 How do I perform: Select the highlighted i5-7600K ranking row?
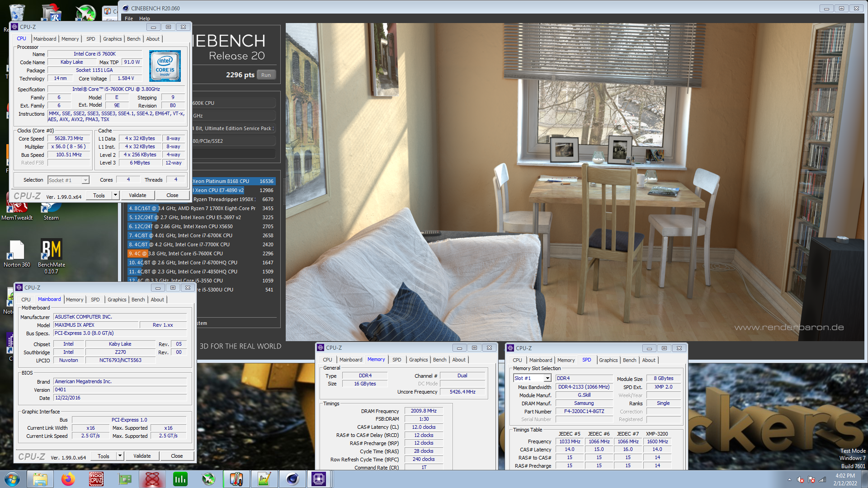click(x=202, y=253)
